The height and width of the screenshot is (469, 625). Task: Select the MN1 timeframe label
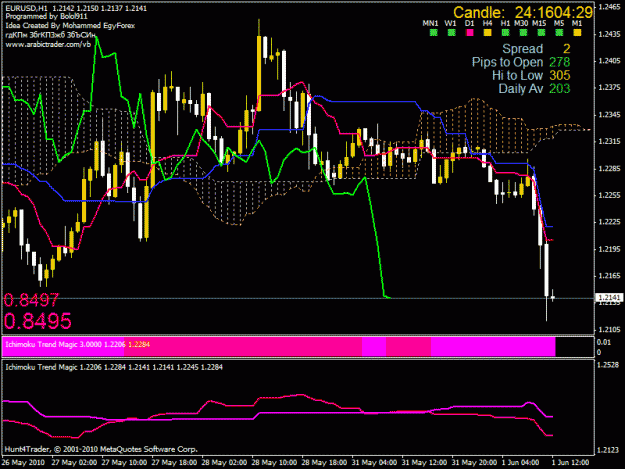[430, 24]
